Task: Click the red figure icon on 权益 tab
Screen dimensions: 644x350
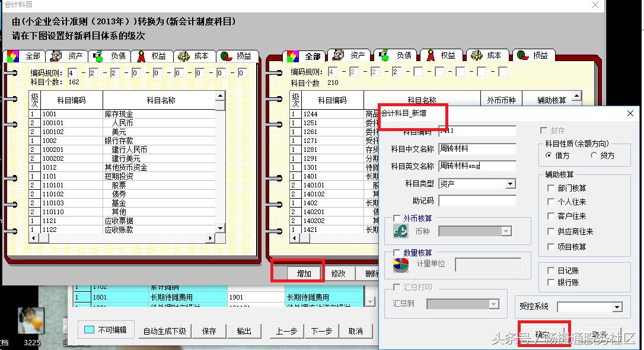Action: 142,55
